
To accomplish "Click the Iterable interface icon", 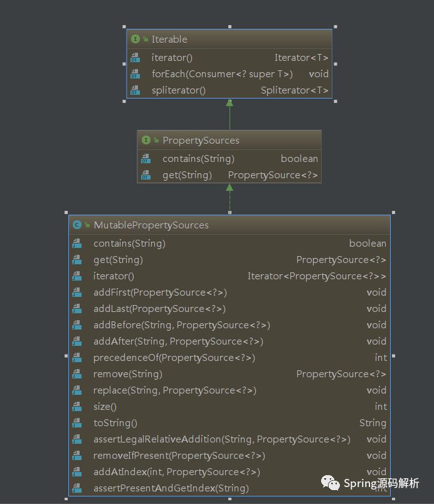I will point(135,39).
